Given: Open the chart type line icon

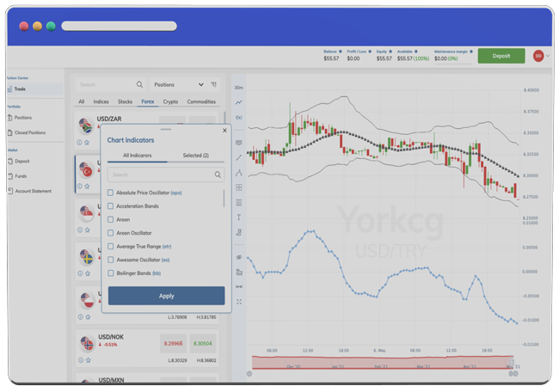Looking at the screenshot, I should coord(239,102).
